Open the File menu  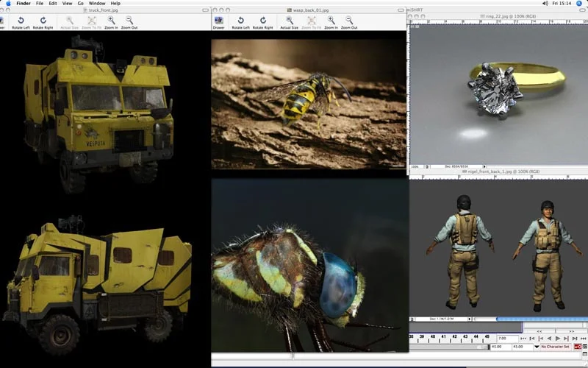point(40,4)
